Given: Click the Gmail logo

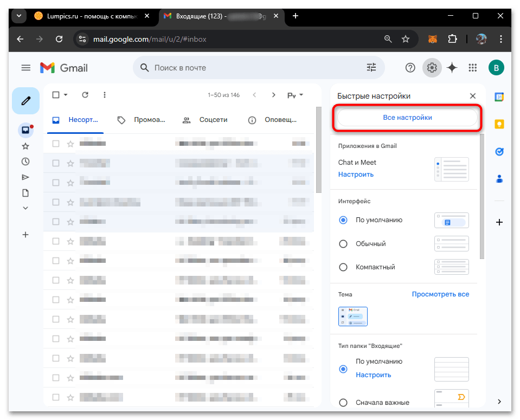Looking at the screenshot, I should pos(64,68).
